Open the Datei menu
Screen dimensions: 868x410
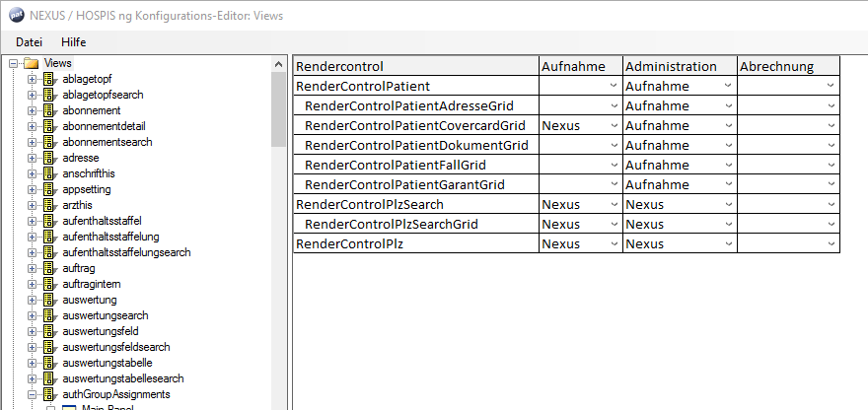click(x=29, y=42)
